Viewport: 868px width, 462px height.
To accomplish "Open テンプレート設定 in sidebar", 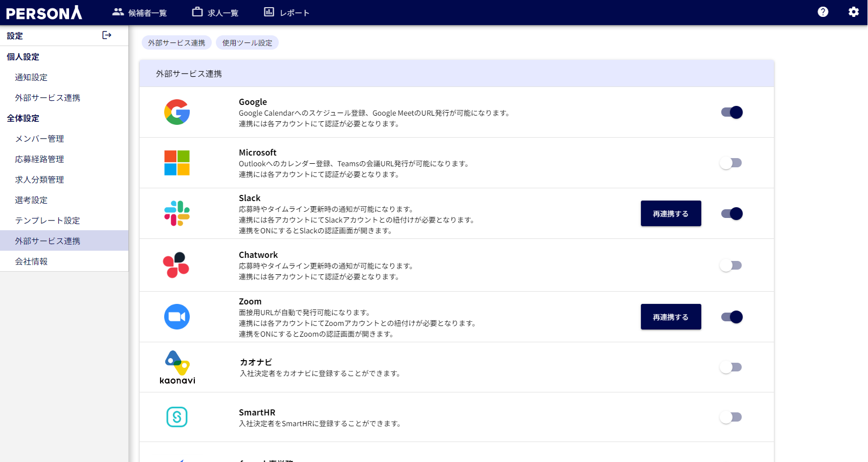I will tap(64, 221).
